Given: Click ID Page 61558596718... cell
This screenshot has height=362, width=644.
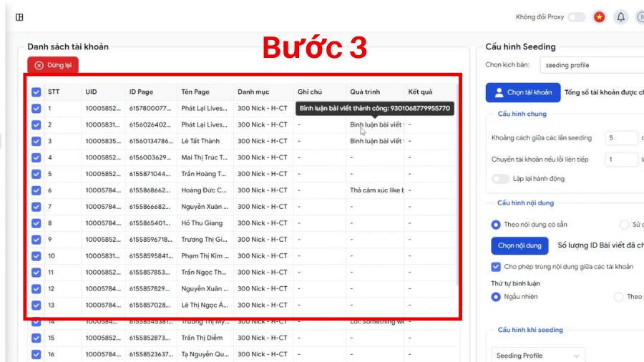Looking at the screenshot, I should click(151, 240).
